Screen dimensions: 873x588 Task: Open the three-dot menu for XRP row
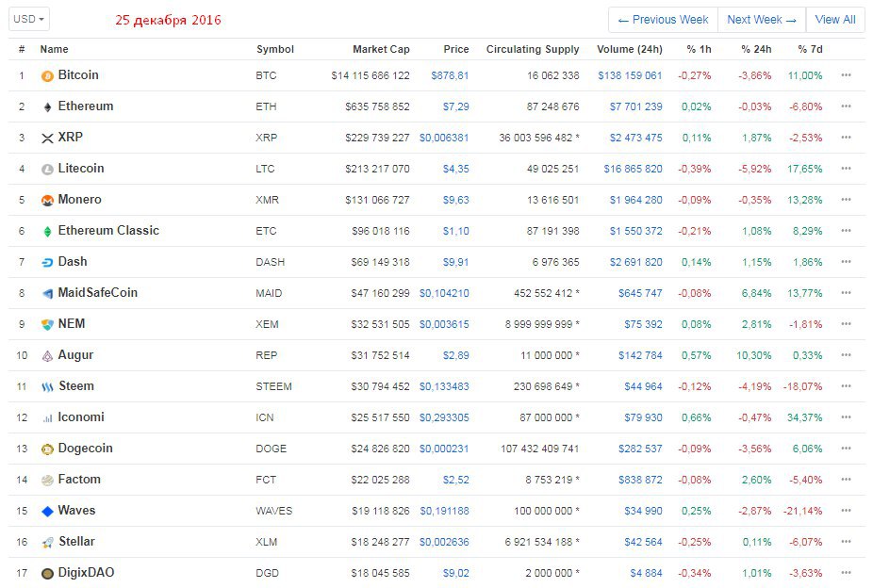click(x=847, y=138)
